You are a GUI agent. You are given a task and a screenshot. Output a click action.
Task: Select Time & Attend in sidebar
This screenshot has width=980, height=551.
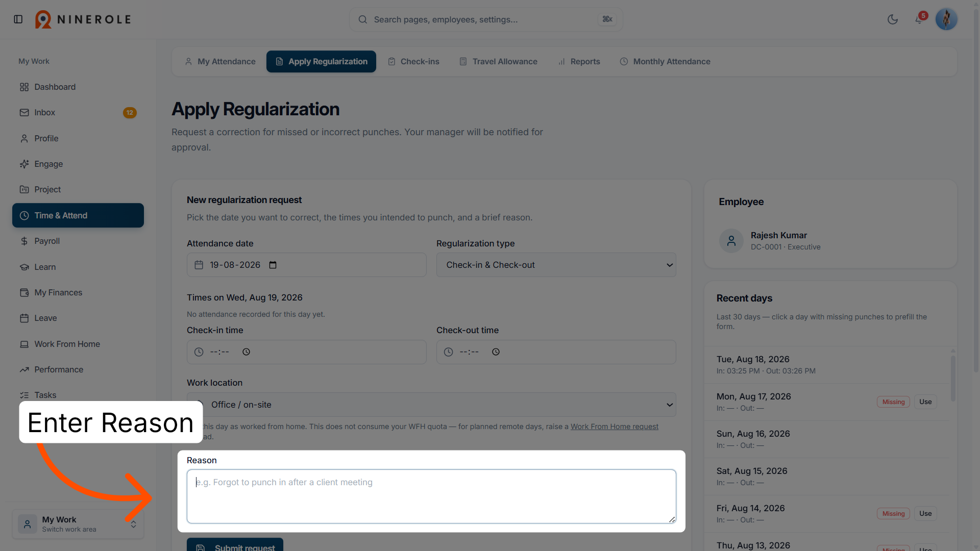click(78, 215)
